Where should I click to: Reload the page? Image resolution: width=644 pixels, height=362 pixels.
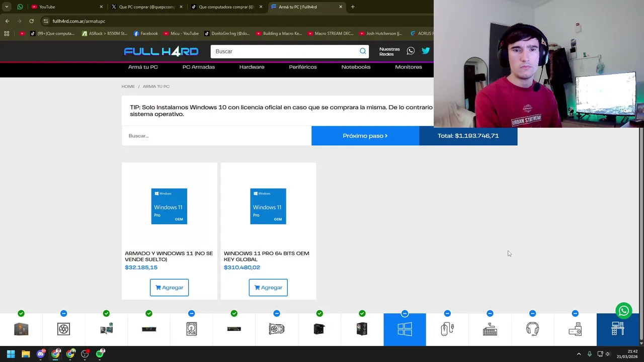pyautogui.click(x=31, y=21)
